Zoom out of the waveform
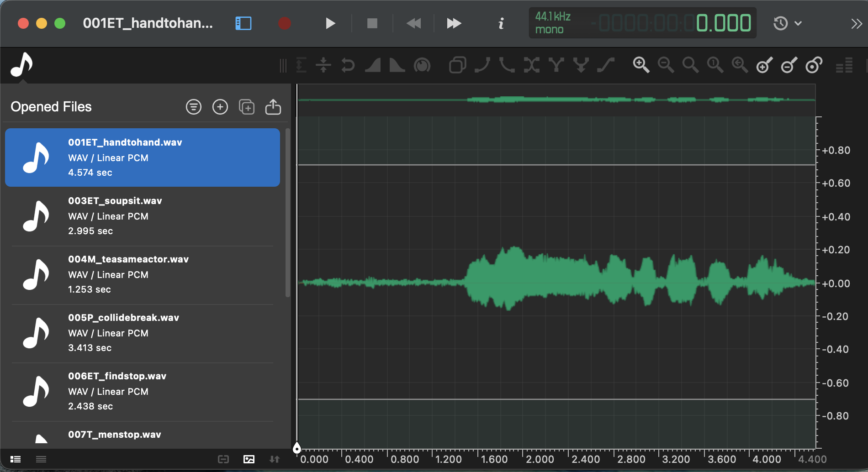The image size is (868, 472). 666,65
